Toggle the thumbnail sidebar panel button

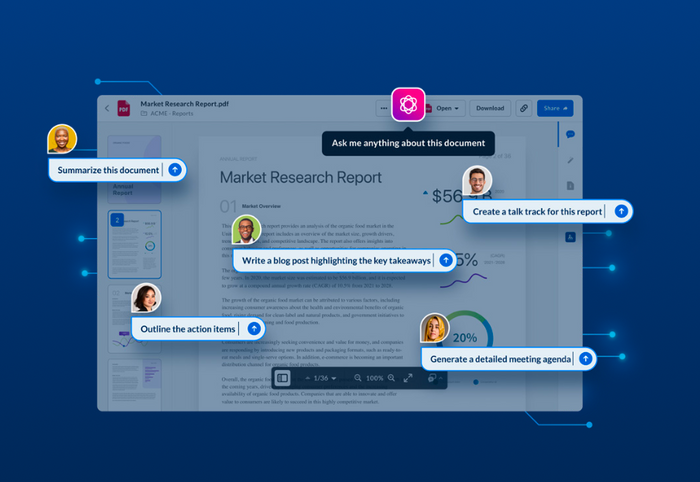tap(283, 378)
